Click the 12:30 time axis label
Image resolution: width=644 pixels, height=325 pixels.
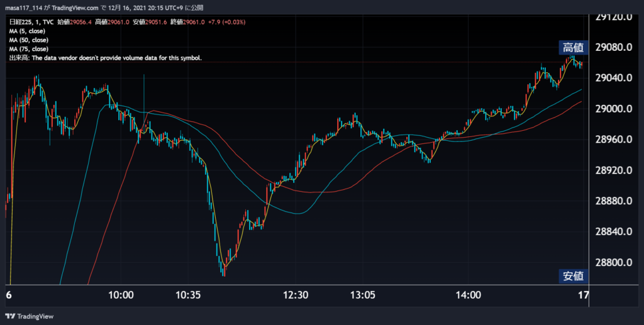tap(297, 295)
